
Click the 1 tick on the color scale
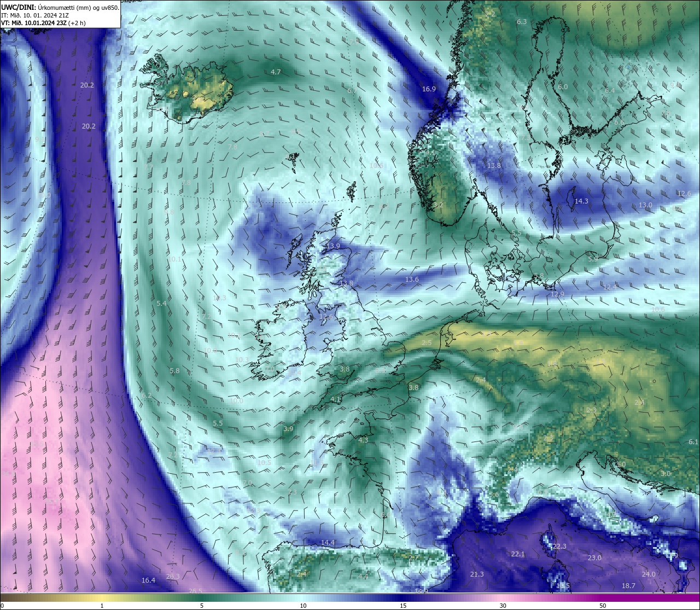[102, 606]
